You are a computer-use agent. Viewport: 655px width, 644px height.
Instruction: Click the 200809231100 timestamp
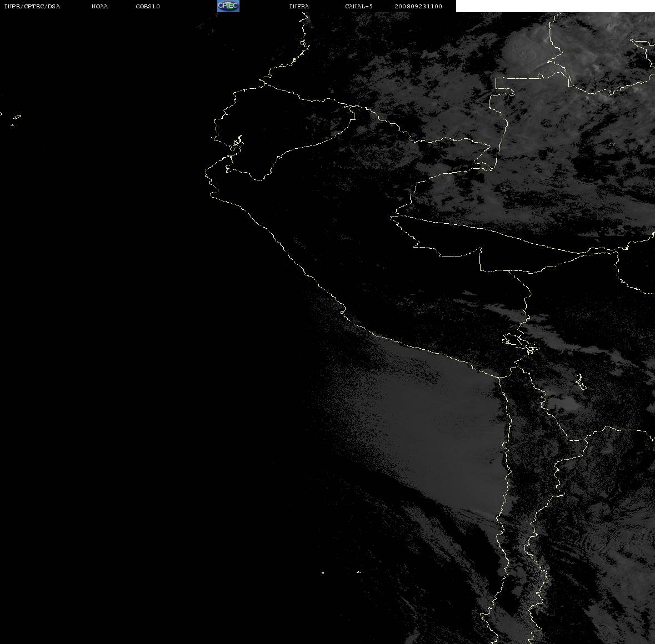(418, 6)
